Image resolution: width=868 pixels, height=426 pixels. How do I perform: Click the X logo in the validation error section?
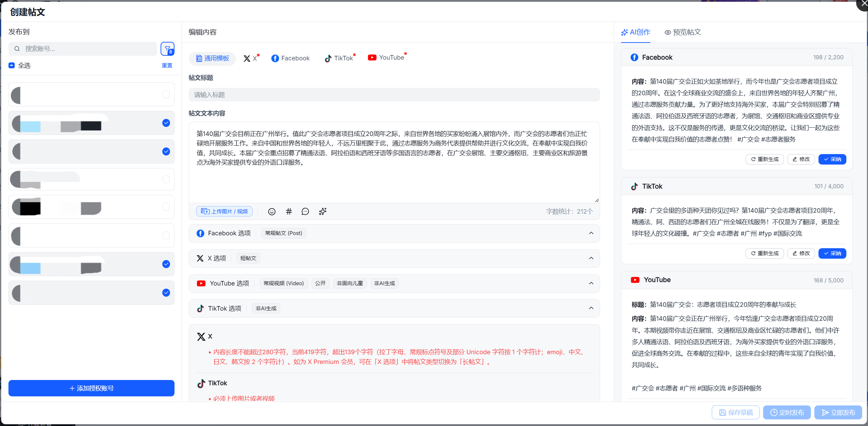201,337
